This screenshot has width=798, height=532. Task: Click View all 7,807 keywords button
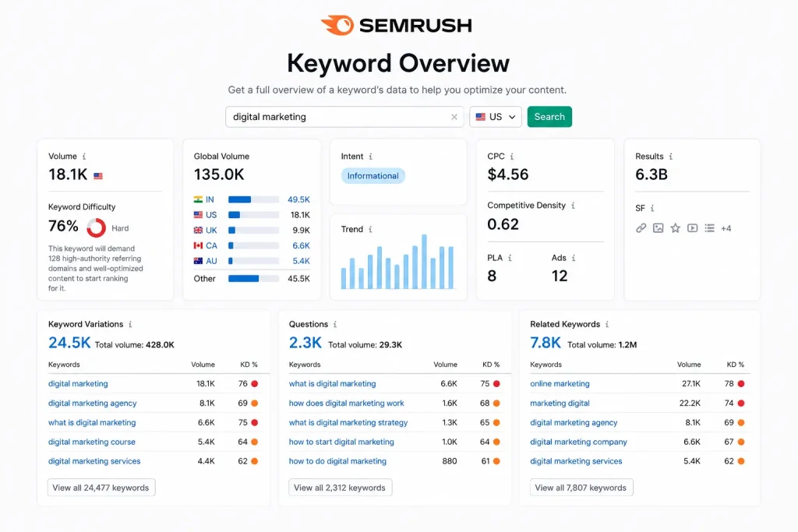coord(581,488)
